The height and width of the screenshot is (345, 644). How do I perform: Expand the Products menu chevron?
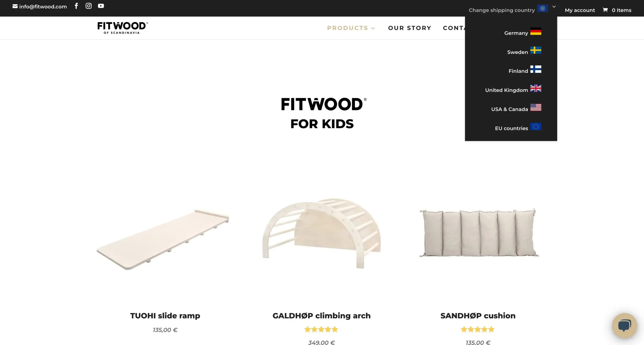373,28
